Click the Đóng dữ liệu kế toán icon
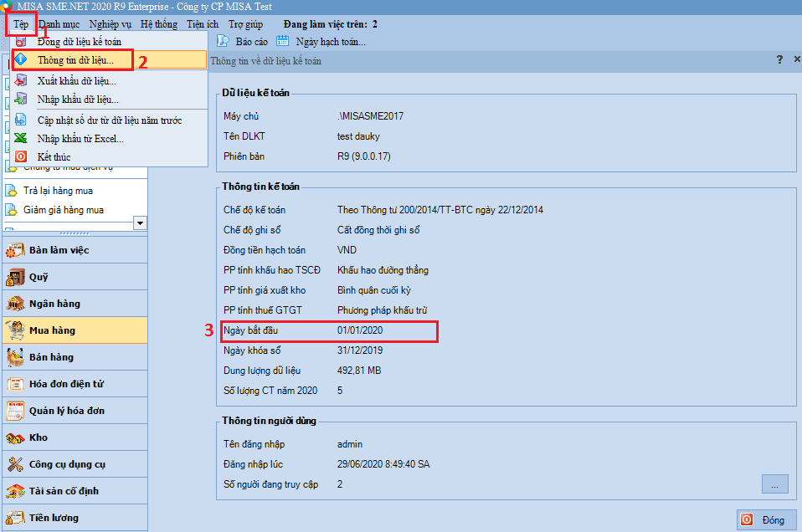802x532 pixels. [x=21, y=41]
